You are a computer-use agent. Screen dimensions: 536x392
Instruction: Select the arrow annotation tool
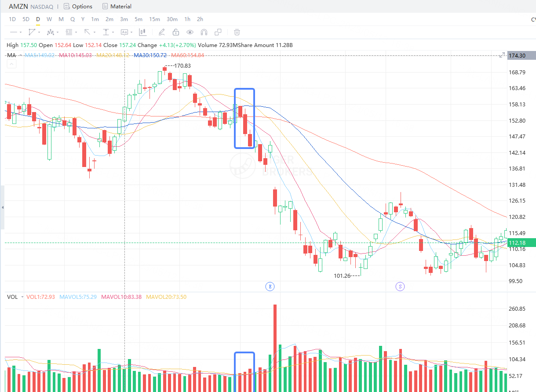tap(87, 32)
